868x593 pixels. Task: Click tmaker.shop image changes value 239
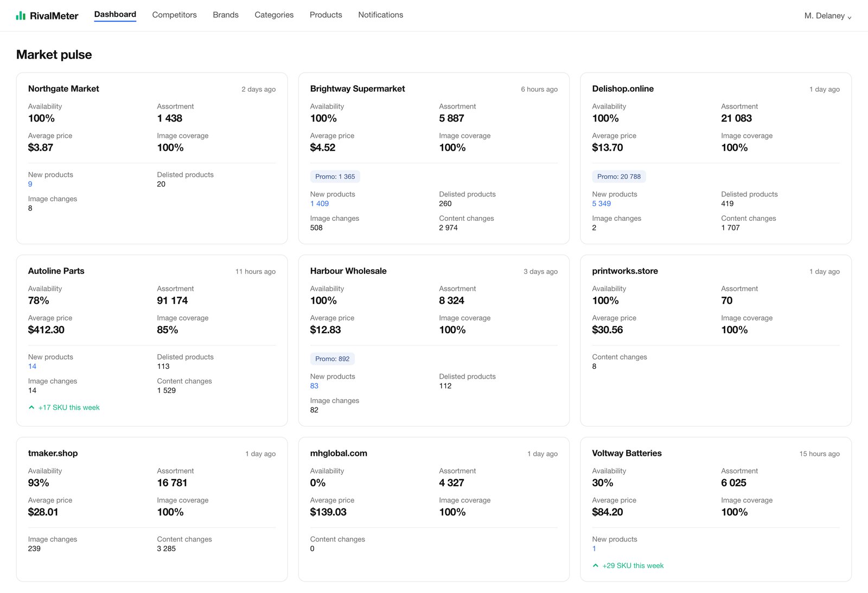[x=34, y=549]
